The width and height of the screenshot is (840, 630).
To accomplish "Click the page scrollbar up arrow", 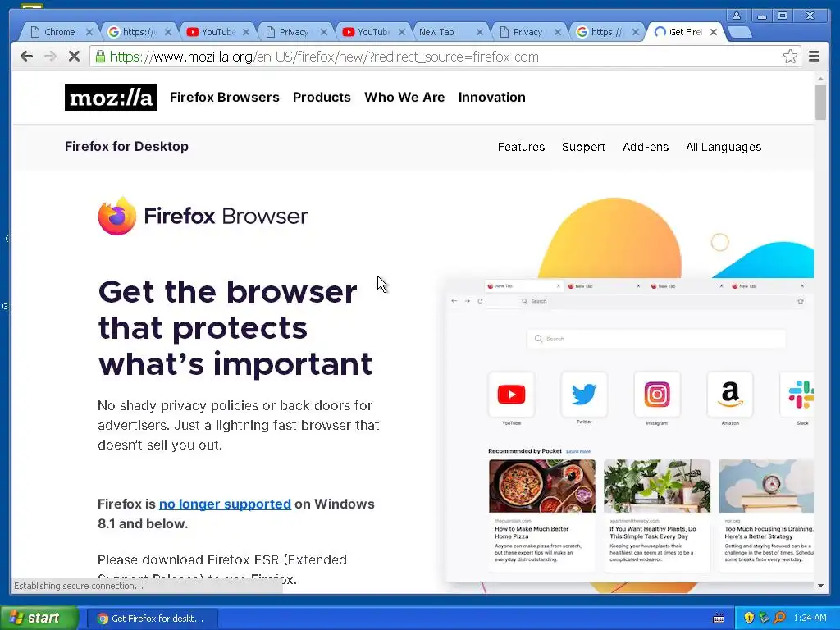I will coord(820,79).
